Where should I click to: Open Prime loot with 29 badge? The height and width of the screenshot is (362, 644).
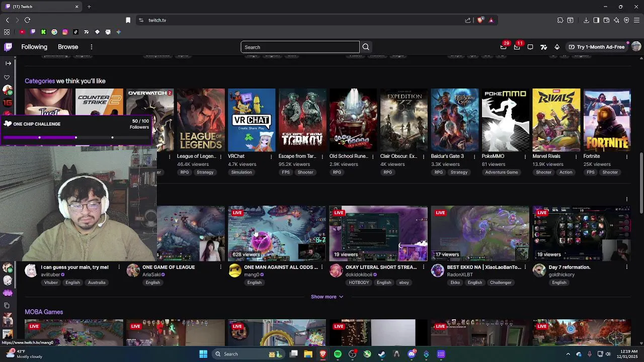tap(504, 47)
